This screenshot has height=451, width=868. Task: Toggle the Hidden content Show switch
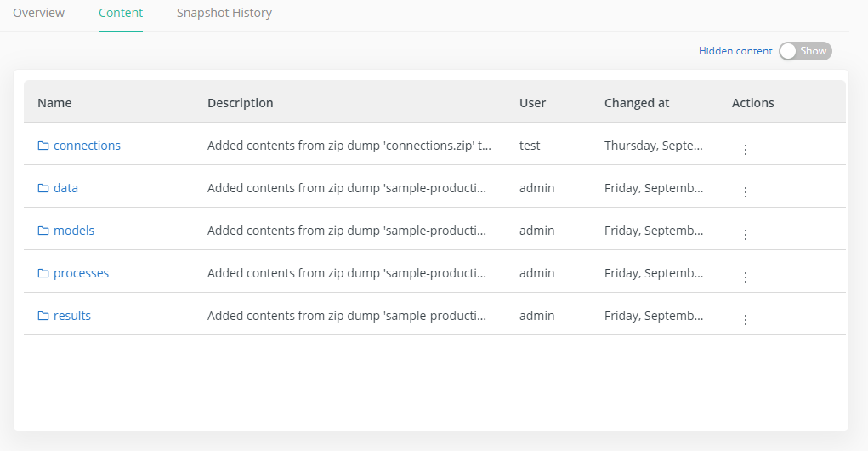(805, 51)
